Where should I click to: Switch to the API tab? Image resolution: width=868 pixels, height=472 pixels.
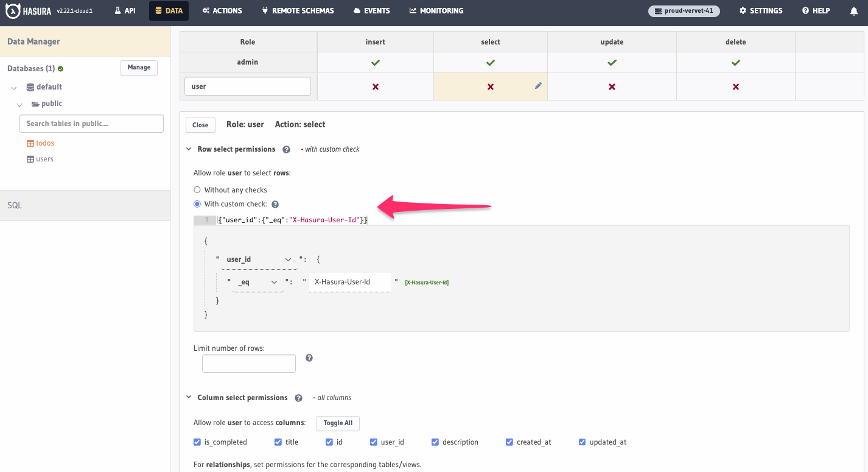coord(124,10)
